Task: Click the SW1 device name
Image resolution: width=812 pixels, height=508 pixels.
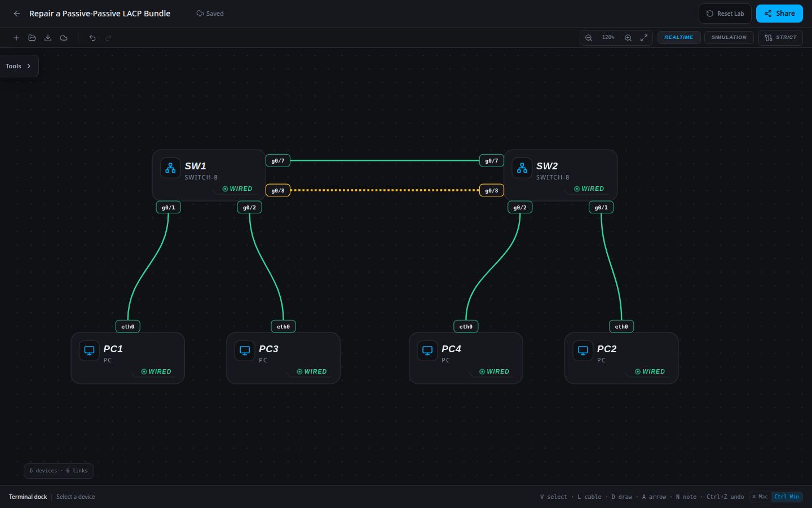Action: pos(196,166)
